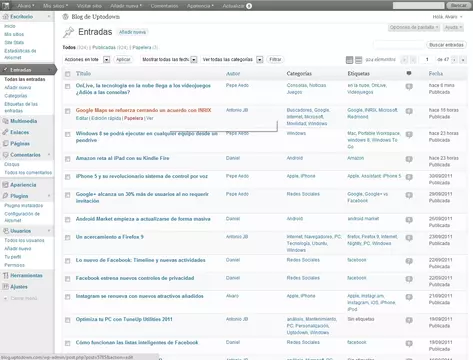Click Buscar entradas button
The width and height of the screenshot is (473, 360).
point(446,45)
